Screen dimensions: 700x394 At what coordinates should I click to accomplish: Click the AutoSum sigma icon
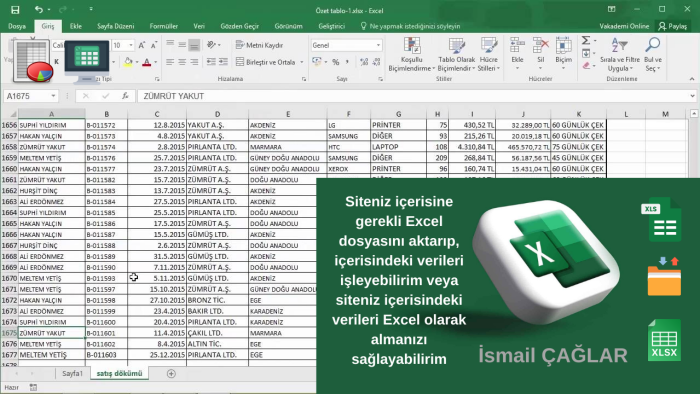[586, 41]
